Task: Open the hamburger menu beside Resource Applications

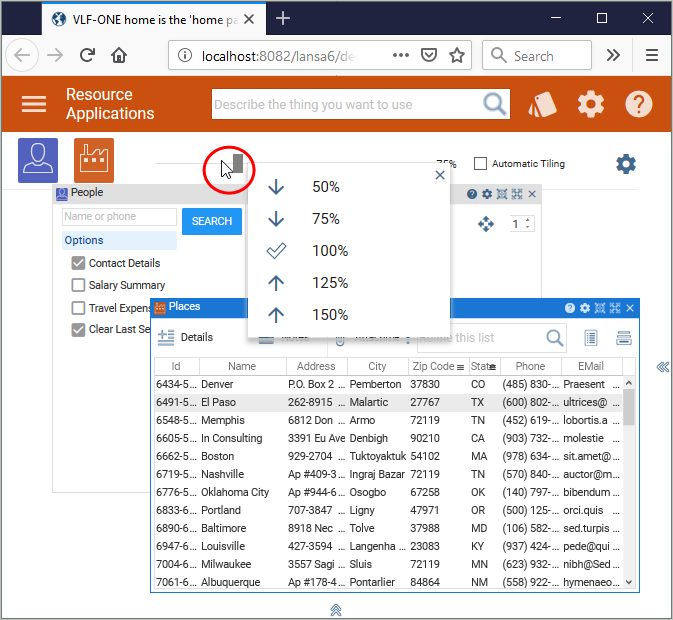Action: [x=34, y=104]
